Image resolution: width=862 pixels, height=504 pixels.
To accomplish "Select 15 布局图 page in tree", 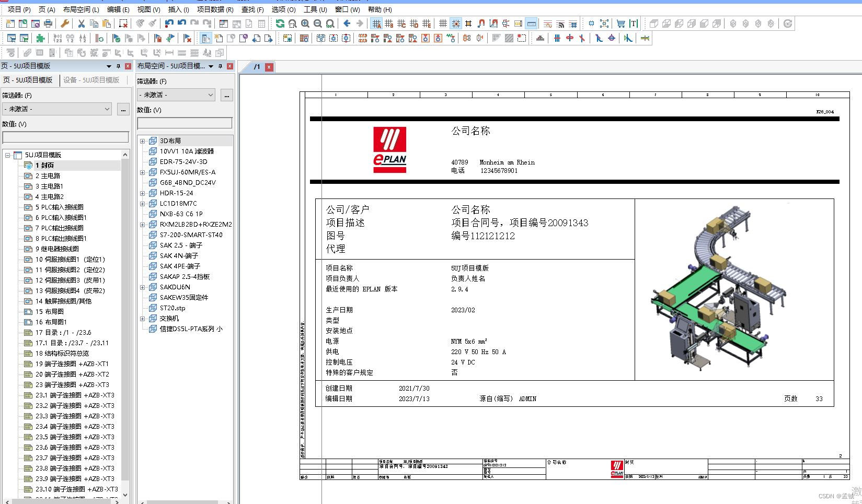I will click(x=50, y=312).
